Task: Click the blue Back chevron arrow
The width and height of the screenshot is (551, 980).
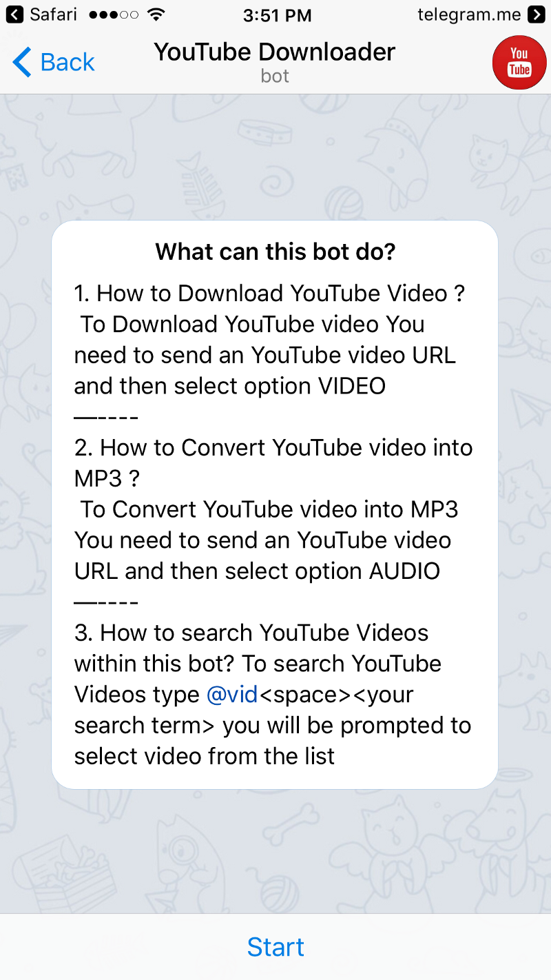Action: coord(21,62)
